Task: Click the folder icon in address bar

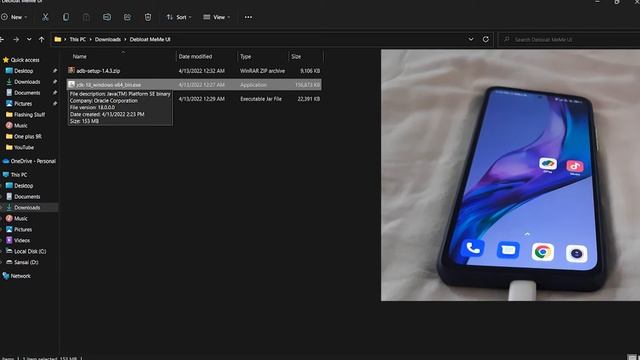Action: click(58, 40)
